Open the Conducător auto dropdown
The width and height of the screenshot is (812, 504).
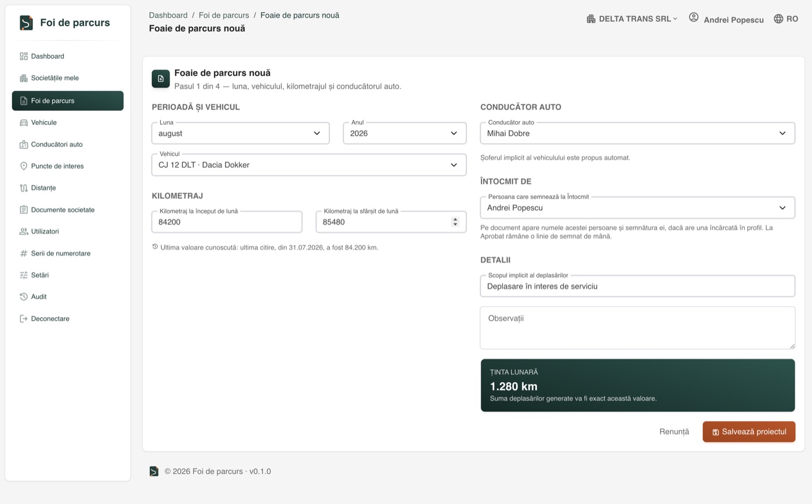[x=637, y=133]
